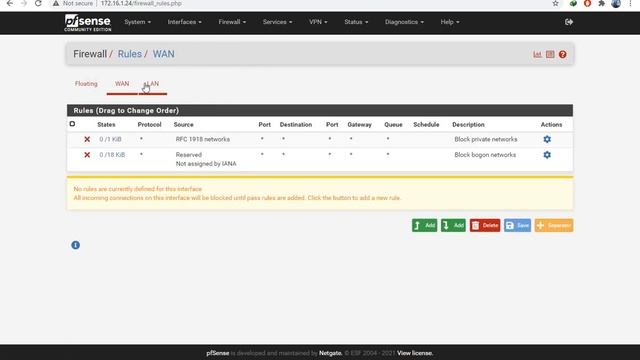Image resolution: width=640 pixels, height=360 pixels.
Task: Click the browser address bar URL
Action: [x=141, y=3]
